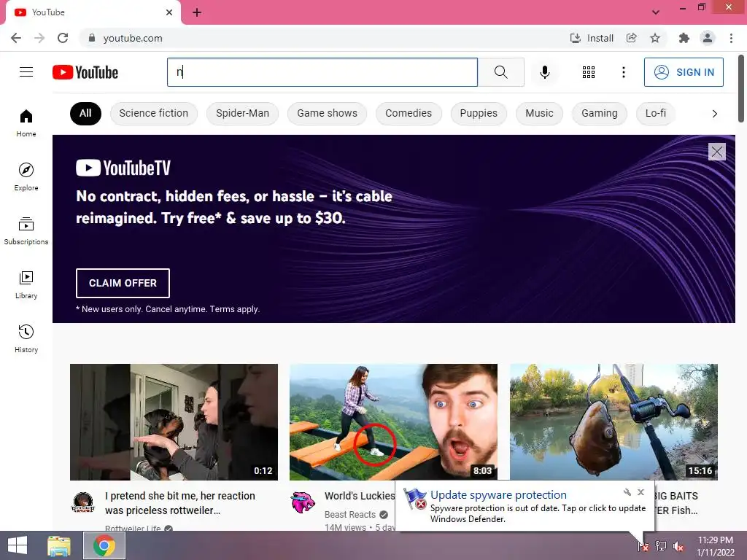
Task: Close the YouTube browser tab
Action: pos(169,12)
